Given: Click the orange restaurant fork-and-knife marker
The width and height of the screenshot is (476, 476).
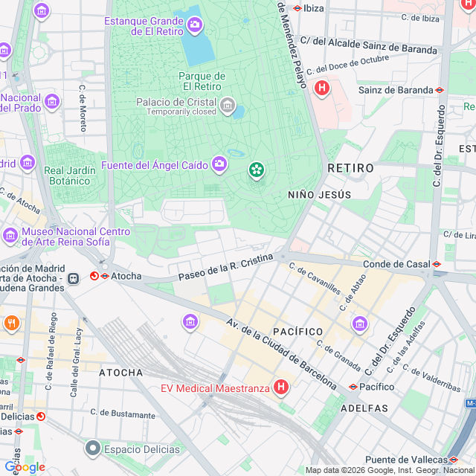Looking at the screenshot, I should [x=12, y=324].
